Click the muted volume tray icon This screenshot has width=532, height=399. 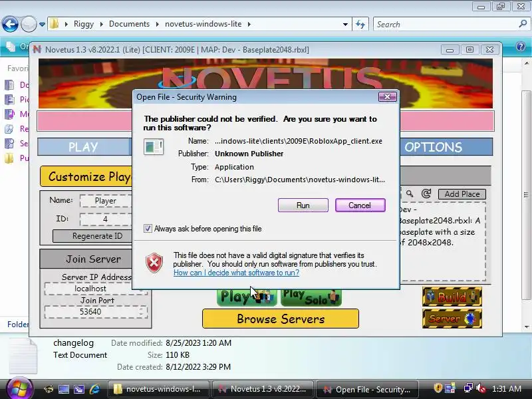[x=481, y=388]
